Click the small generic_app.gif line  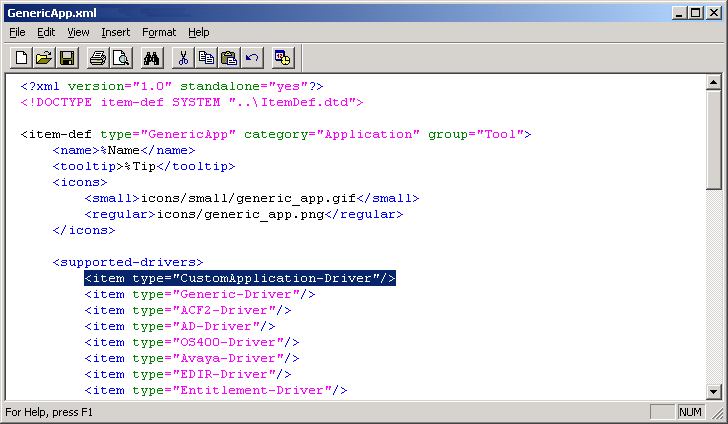tap(252, 198)
